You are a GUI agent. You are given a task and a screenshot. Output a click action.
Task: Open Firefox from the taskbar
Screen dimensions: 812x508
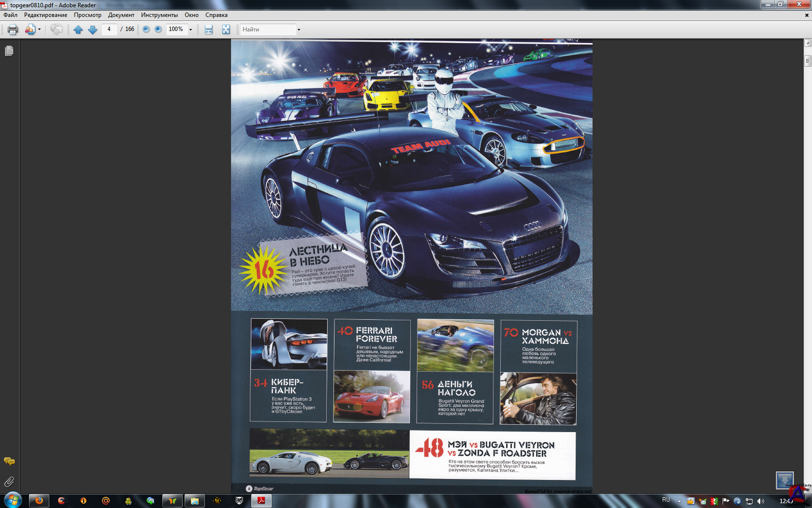point(39,501)
